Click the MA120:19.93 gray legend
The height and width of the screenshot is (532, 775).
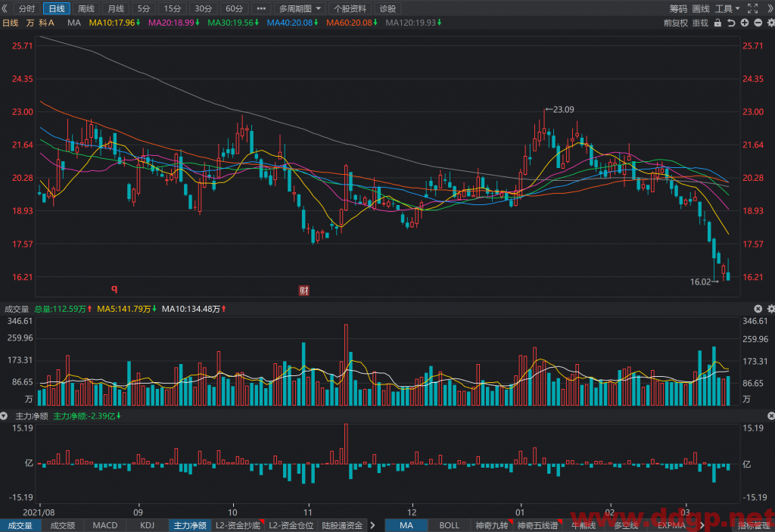click(x=413, y=23)
